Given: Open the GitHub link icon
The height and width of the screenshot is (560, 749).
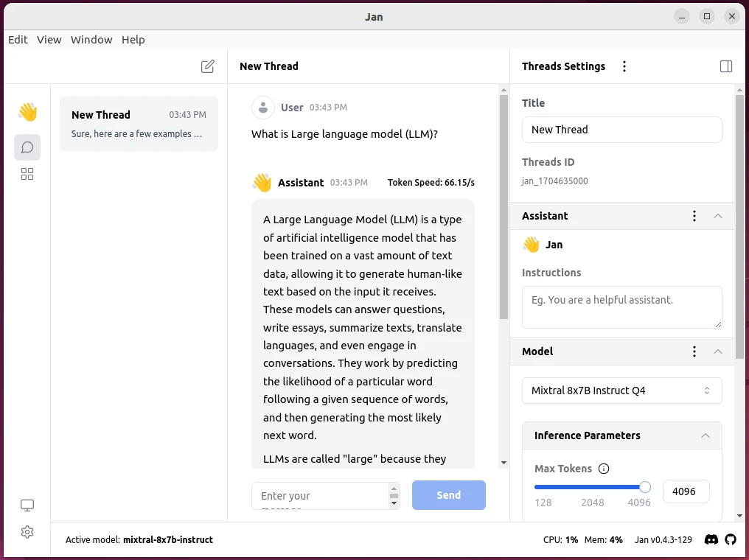Looking at the screenshot, I should pos(731,539).
